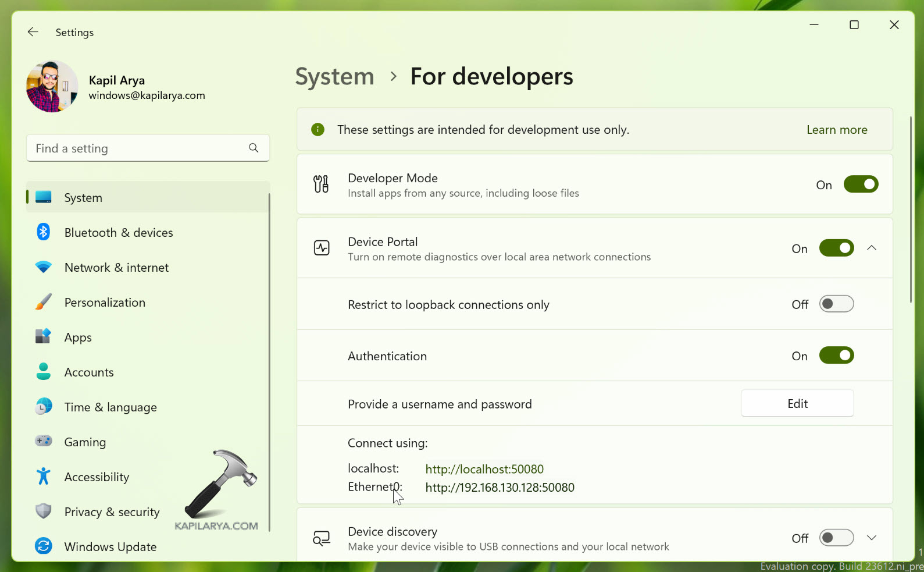924x572 pixels.
Task: Expand the Device discovery section chevron
Action: [871, 538]
